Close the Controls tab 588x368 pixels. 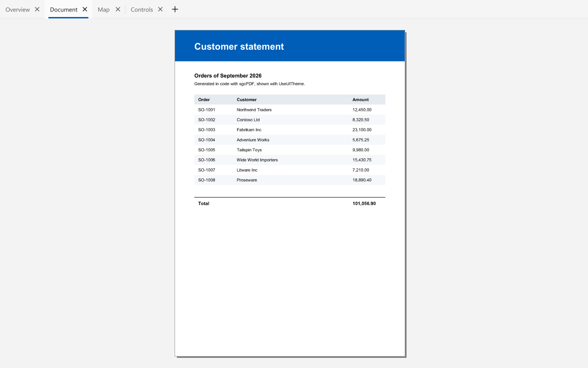pos(160,9)
